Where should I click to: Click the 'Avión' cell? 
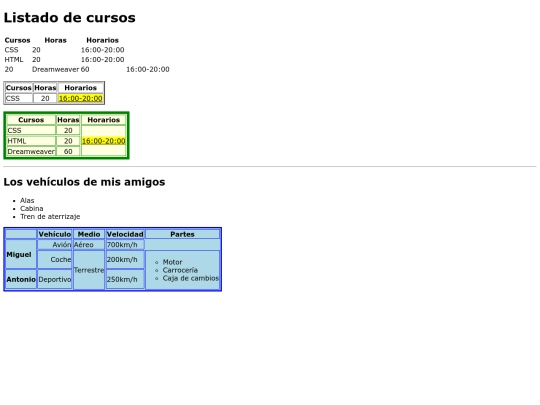click(x=55, y=245)
